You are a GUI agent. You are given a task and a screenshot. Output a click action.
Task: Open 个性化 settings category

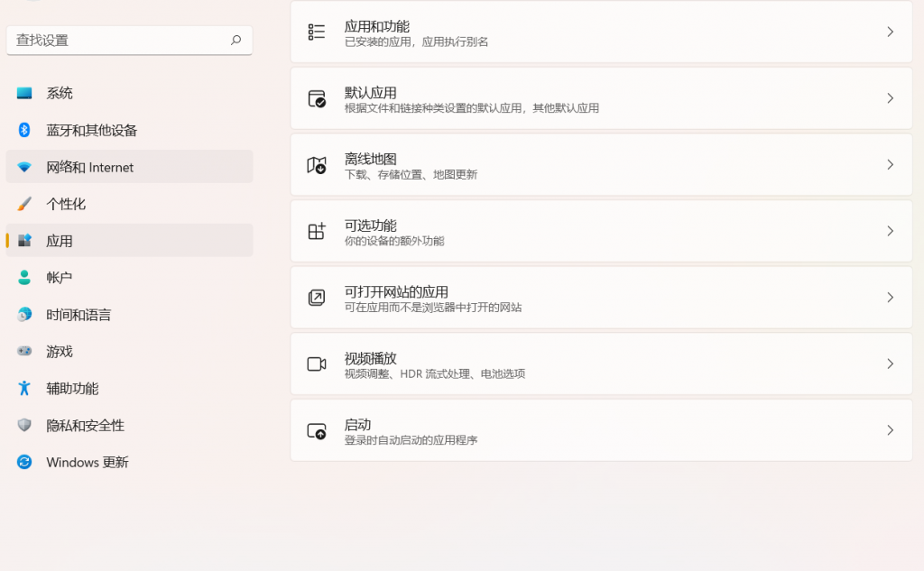click(66, 204)
